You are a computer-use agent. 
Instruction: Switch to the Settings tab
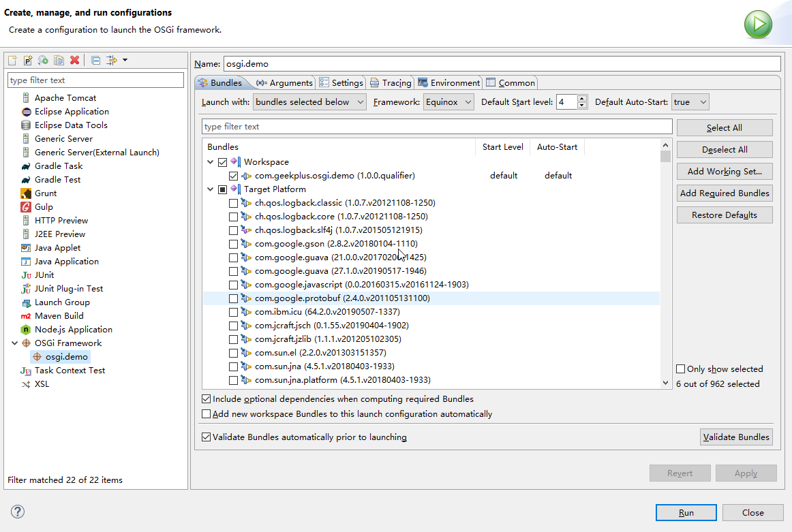pyautogui.click(x=341, y=83)
